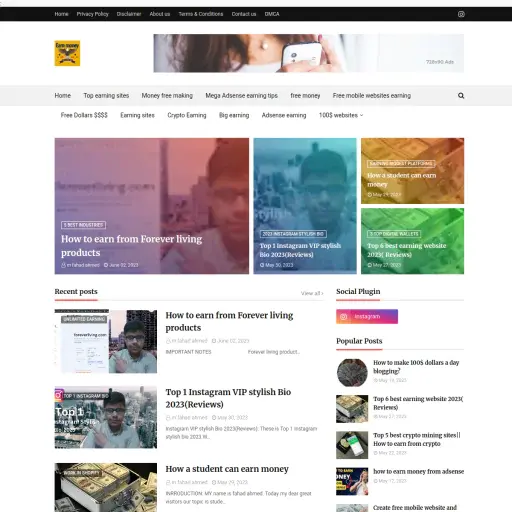Open the DMCA page
The image size is (512, 512).
click(272, 14)
